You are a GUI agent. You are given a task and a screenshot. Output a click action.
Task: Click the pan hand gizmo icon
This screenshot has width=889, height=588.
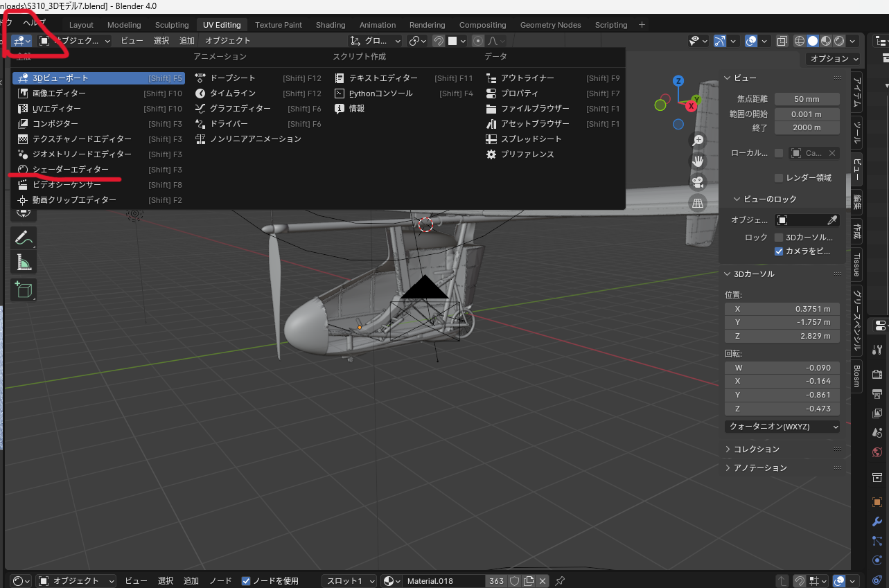pyautogui.click(x=698, y=161)
